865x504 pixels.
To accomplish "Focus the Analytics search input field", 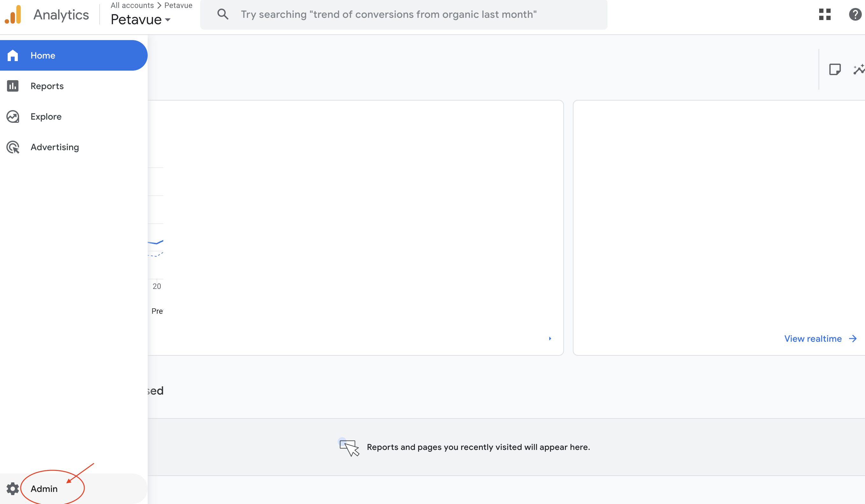I will point(388,14).
